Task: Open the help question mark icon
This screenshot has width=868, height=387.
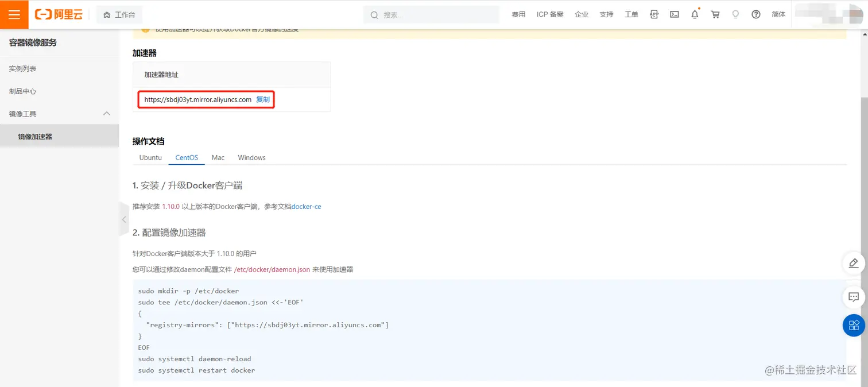Action: (756, 15)
